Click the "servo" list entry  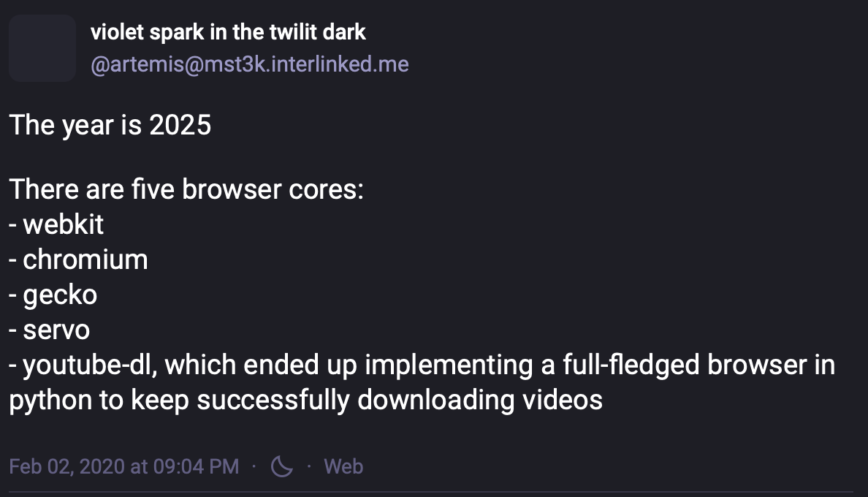[57, 330]
